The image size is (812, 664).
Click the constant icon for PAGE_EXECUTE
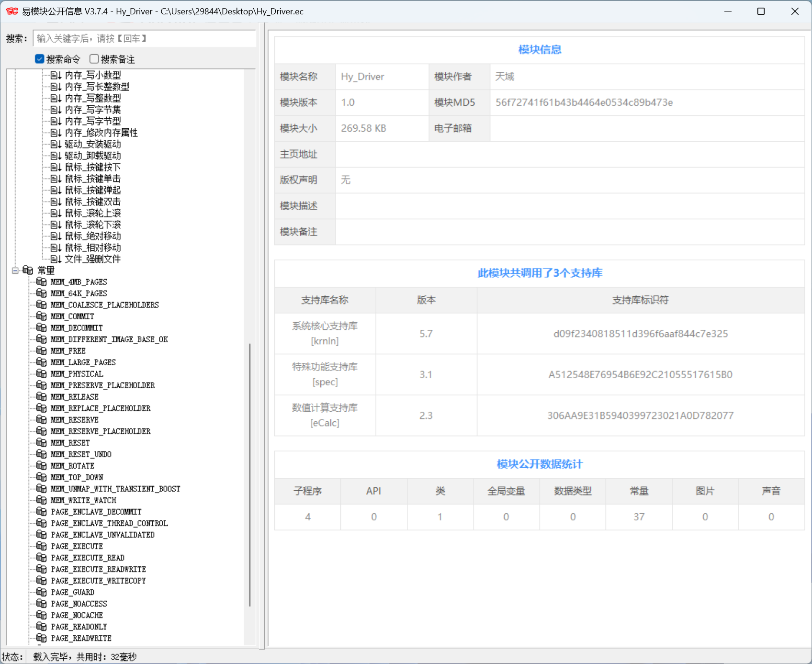click(x=42, y=546)
